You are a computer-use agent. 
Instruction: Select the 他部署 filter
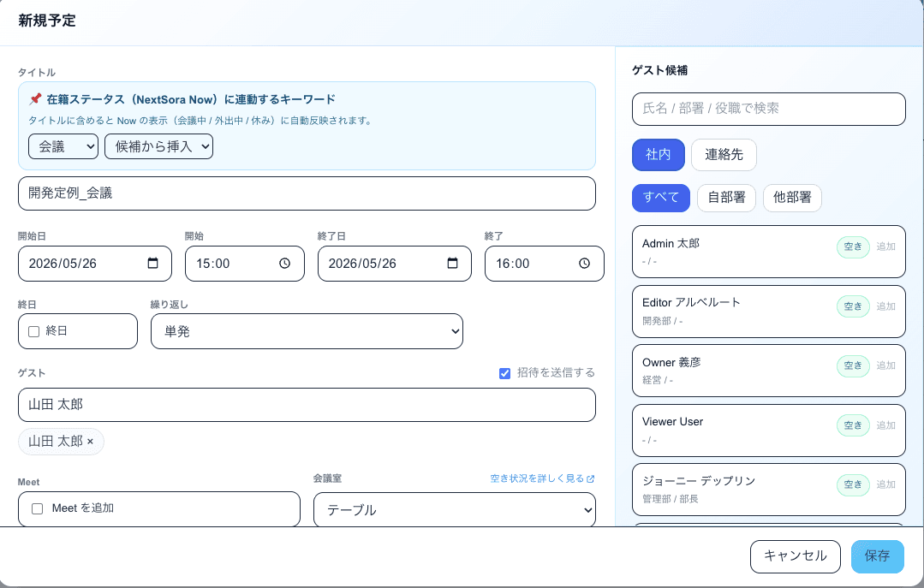point(792,198)
